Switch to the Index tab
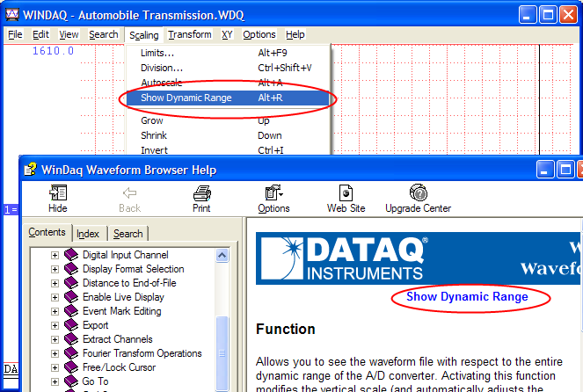This screenshot has width=583, height=392. (88, 234)
